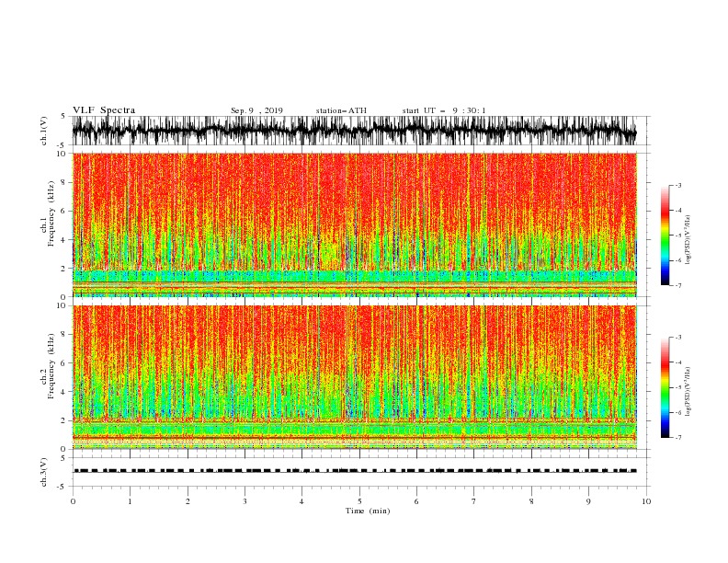Click the 'start UT = 9:30:1' text
728x563 pixels.
[444, 110]
